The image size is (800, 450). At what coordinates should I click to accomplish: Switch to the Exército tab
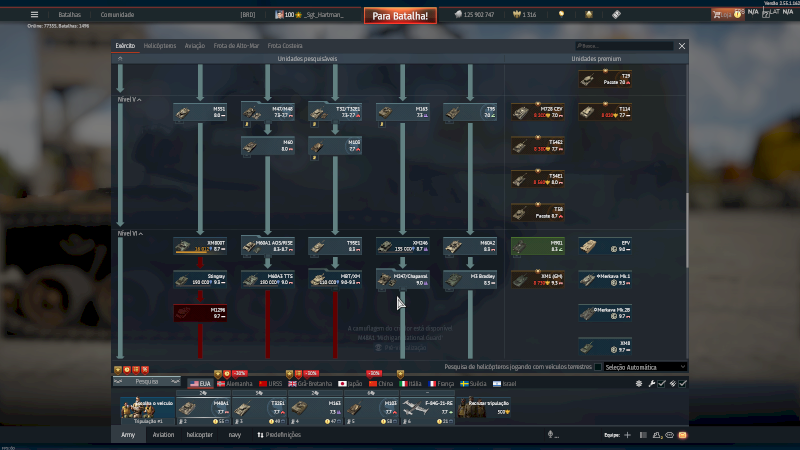tap(125, 46)
